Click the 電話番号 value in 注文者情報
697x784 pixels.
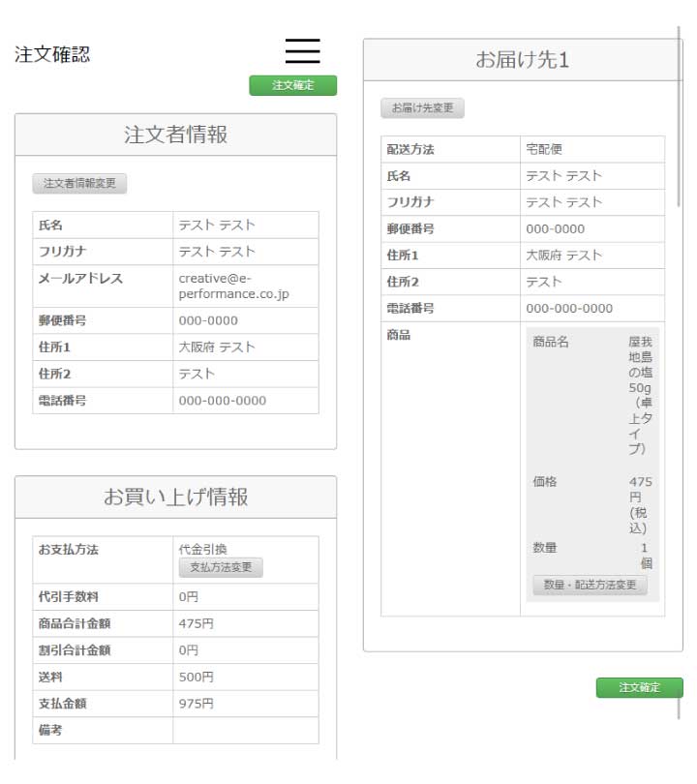(x=222, y=401)
